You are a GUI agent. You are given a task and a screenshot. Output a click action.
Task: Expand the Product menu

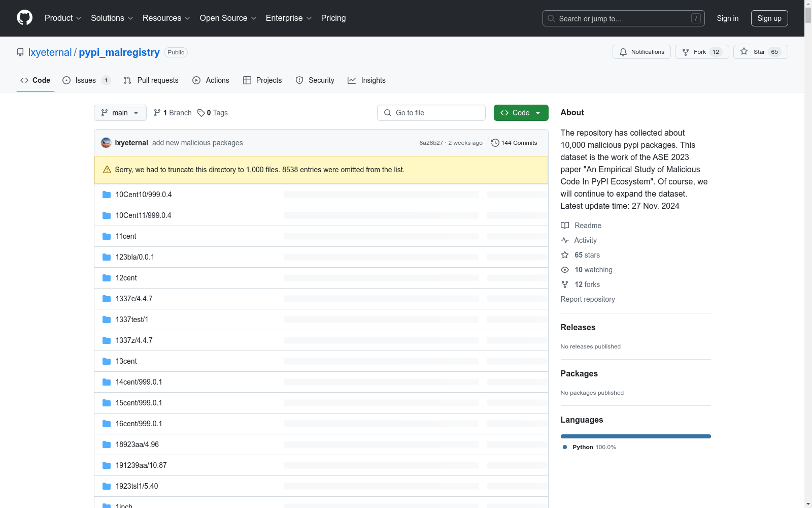click(x=63, y=18)
